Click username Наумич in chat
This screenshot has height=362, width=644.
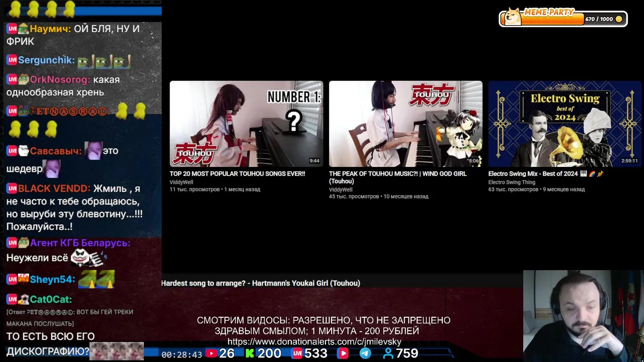pos(50,29)
